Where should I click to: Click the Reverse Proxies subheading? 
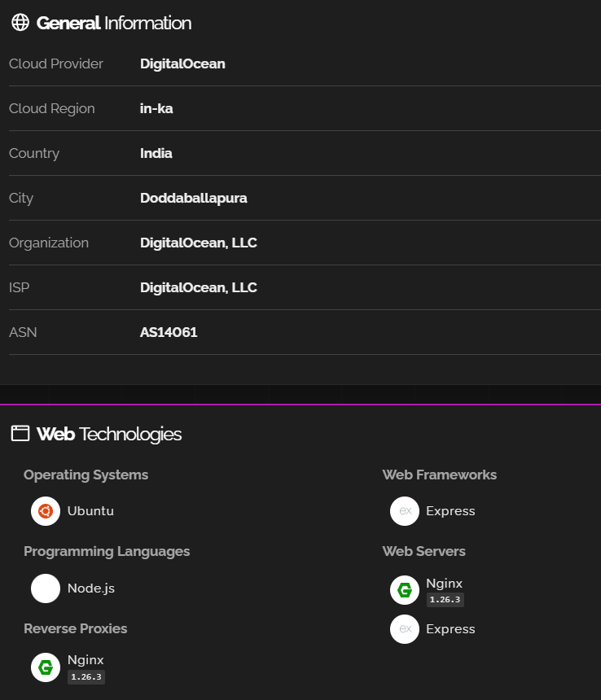tap(76, 628)
